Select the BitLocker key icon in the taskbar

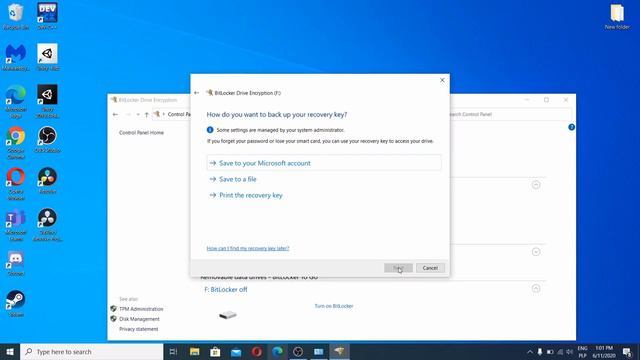click(339, 351)
